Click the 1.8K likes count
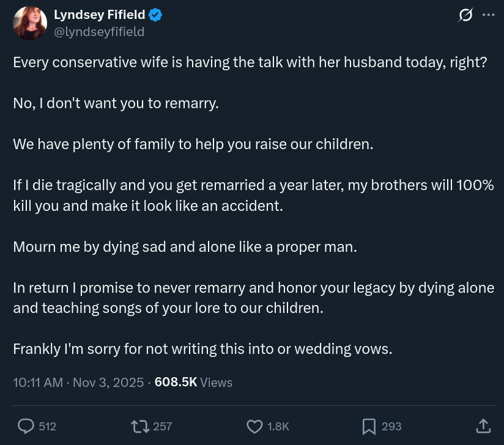Image resolution: width=504 pixels, height=445 pixels. 278,426
